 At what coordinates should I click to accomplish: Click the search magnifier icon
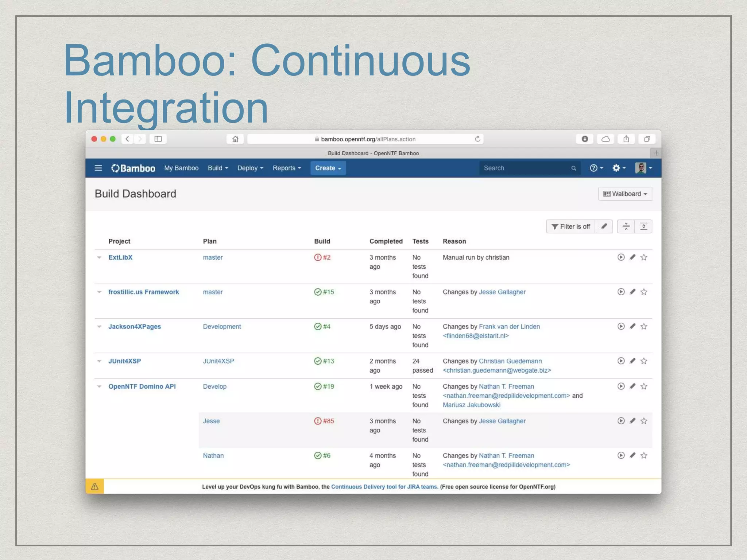573,168
